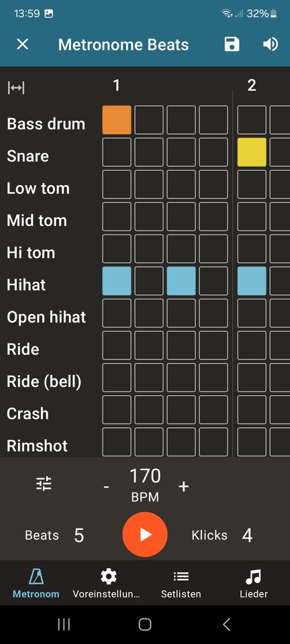Tap the speaker volume icon
The image size is (290, 644).
271,44
